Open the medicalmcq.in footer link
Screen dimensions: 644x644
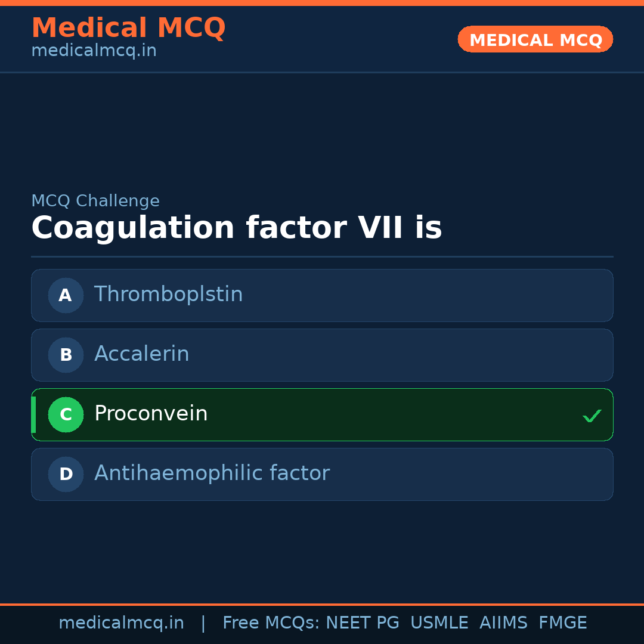122,623
